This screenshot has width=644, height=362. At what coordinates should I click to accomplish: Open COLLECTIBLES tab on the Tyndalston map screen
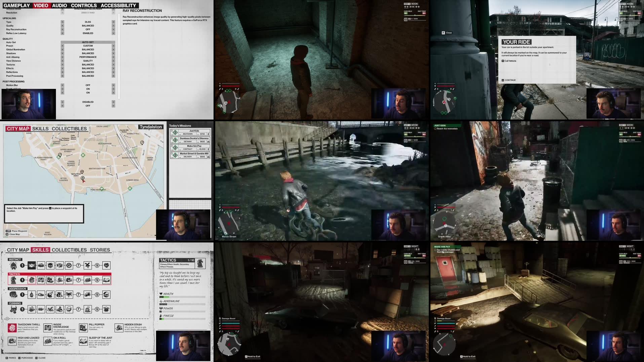click(69, 129)
